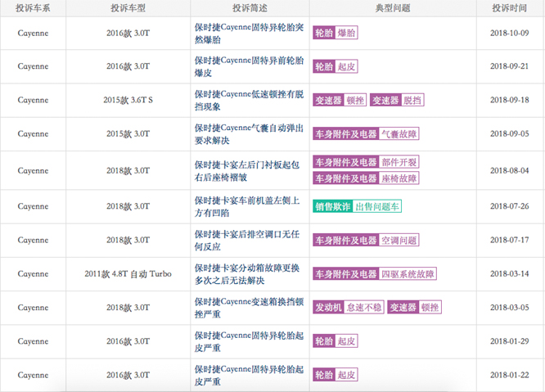Click the 爆胎 tire problem tag
The width and height of the screenshot is (545, 392).
click(347, 33)
